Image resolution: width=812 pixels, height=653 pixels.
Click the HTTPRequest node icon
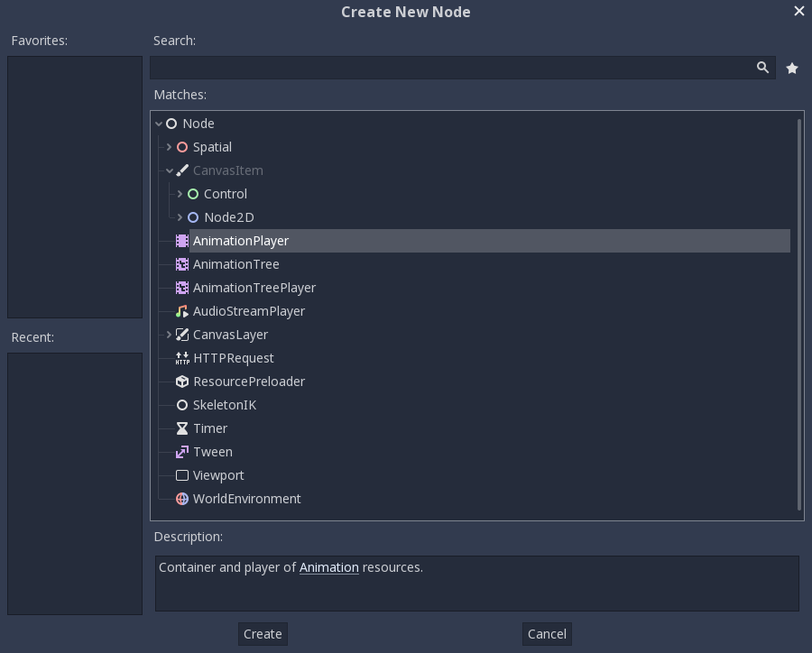click(182, 357)
